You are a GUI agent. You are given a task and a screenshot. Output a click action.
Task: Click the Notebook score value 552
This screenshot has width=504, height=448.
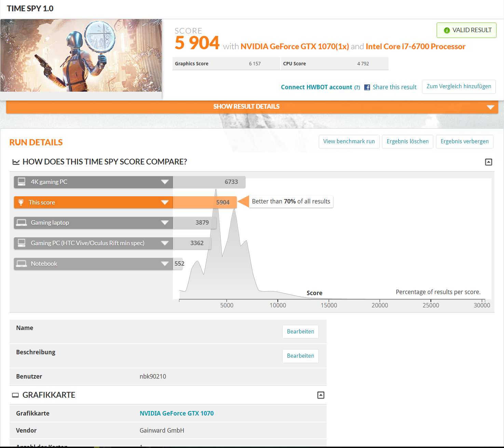179,264
